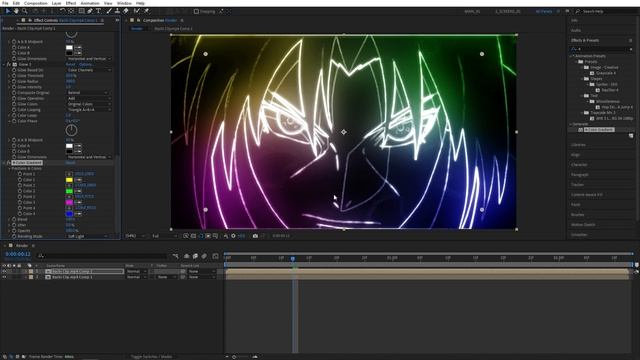Image resolution: width=640 pixels, height=360 pixels.
Task: Click the Glow Reset link
Action: pos(70,64)
